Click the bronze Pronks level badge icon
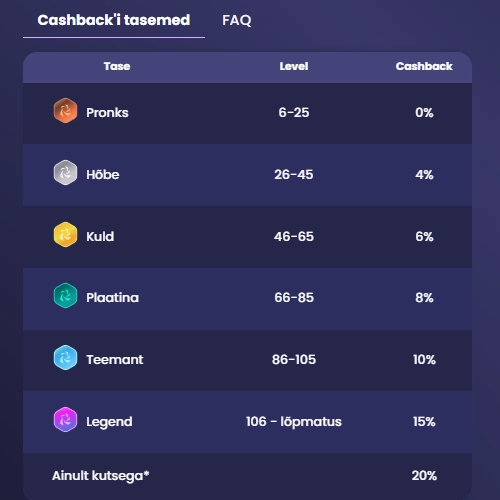The height and width of the screenshot is (500, 500). tap(65, 110)
